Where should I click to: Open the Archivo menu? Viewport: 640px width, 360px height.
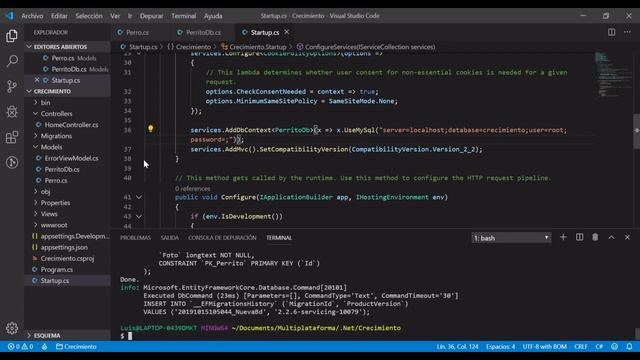tap(32, 16)
